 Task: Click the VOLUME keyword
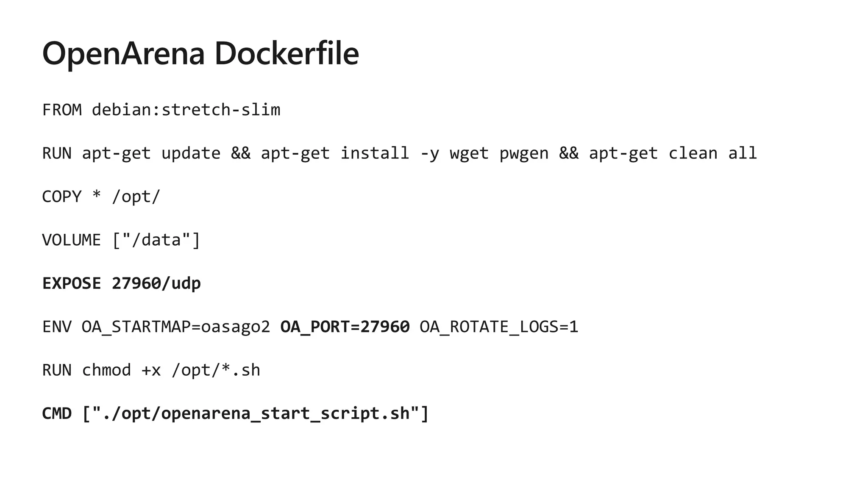click(72, 240)
